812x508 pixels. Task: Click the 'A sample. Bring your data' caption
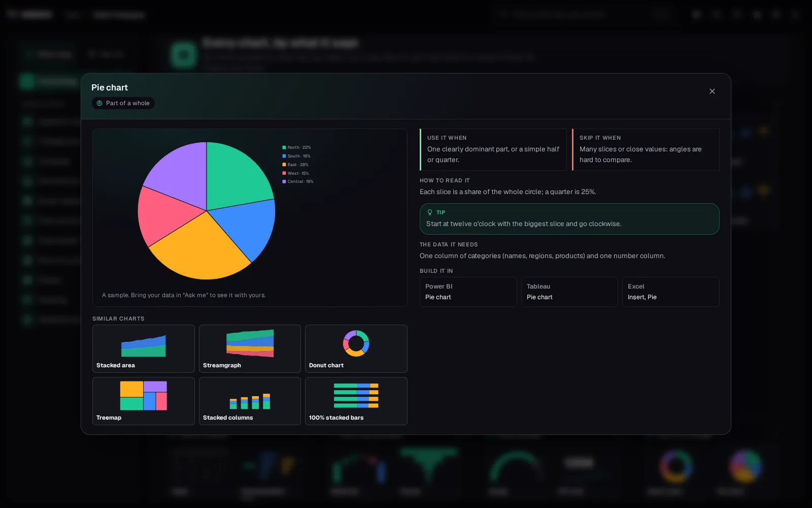pyautogui.click(x=184, y=295)
